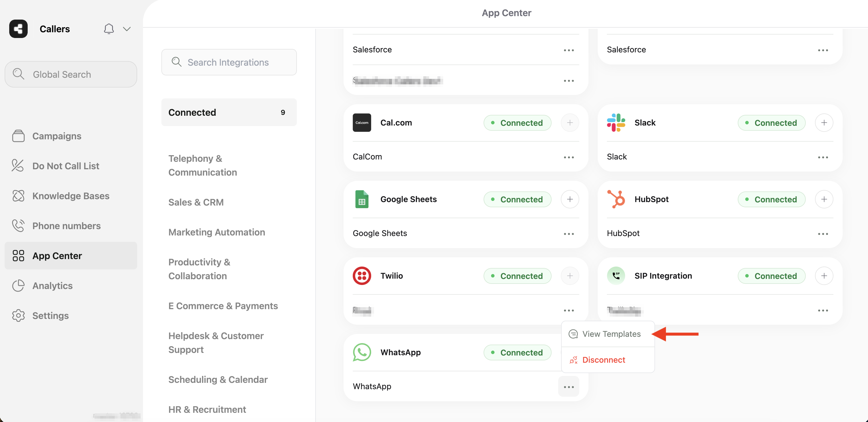Open Phone numbers page
The height and width of the screenshot is (422, 868).
click(x=71, y=226)
